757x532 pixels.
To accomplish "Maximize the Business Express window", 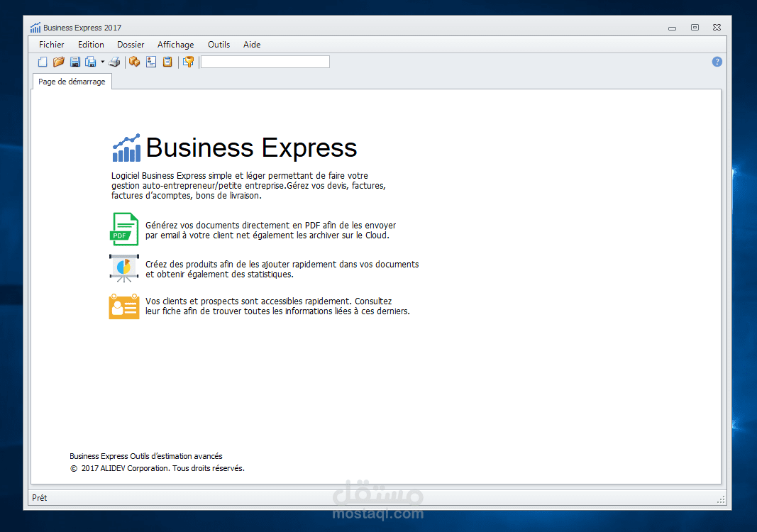I will point(695,28).
